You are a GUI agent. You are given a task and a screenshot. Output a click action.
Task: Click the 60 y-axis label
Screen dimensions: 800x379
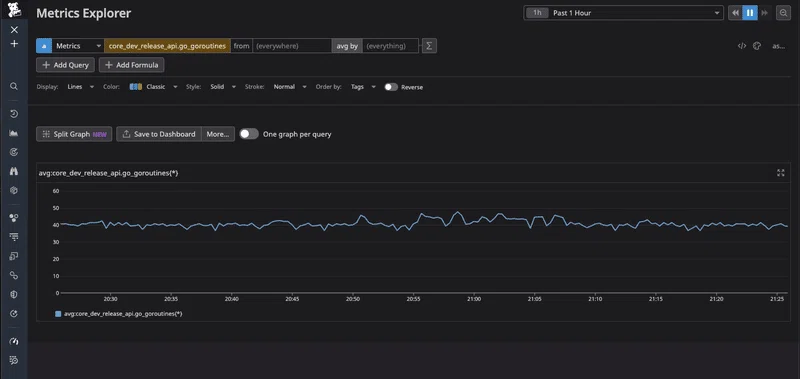click(56, 191)
